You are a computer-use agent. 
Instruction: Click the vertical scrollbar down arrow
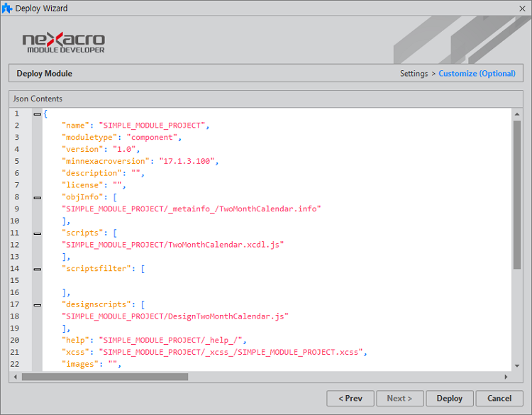tap(517, 365)
